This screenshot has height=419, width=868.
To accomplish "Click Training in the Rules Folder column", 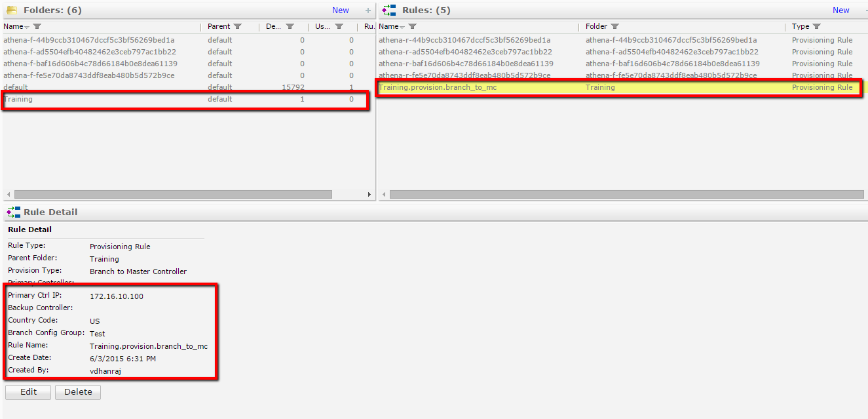I will coord(600,87).
